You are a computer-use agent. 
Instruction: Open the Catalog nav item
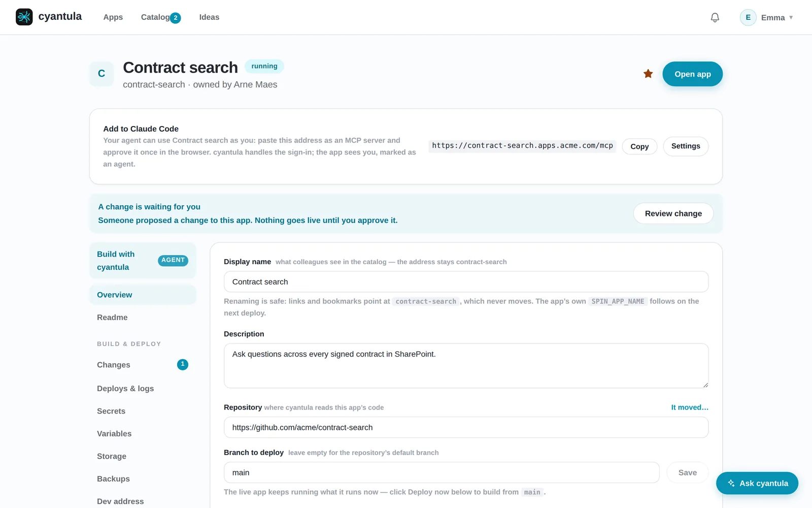[x=155, y=17]
